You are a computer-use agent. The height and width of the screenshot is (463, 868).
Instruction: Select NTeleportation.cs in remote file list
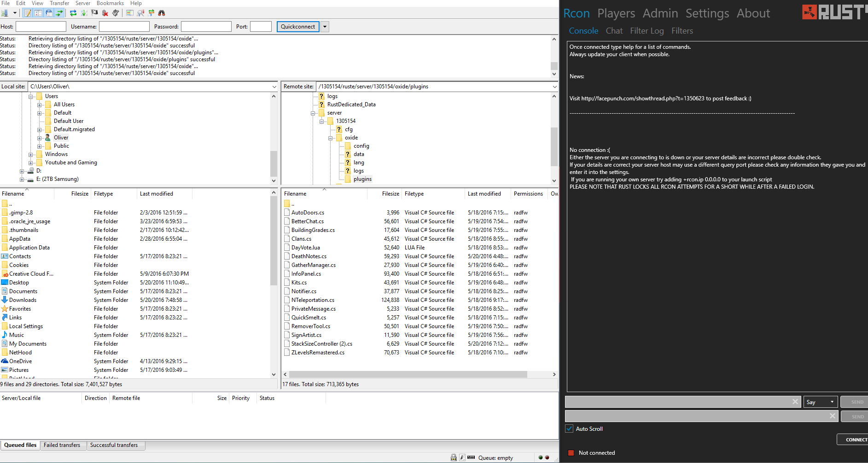[x=313, y=300]
